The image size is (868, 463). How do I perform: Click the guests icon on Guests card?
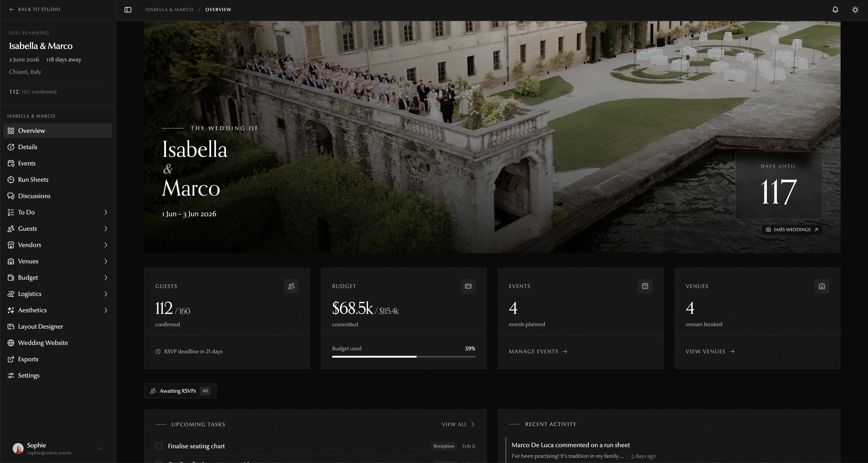(x=291, y=286)
